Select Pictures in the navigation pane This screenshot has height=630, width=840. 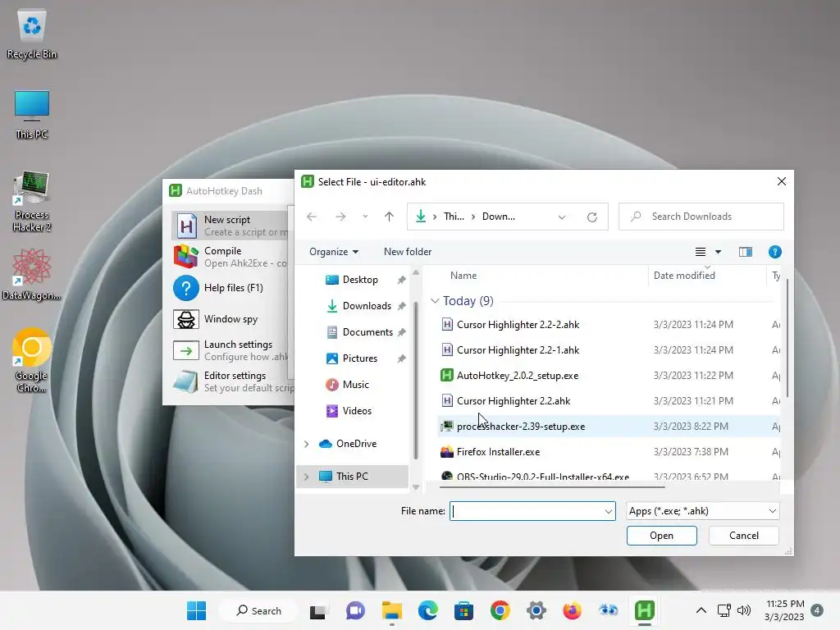click(x=359, y=358)
